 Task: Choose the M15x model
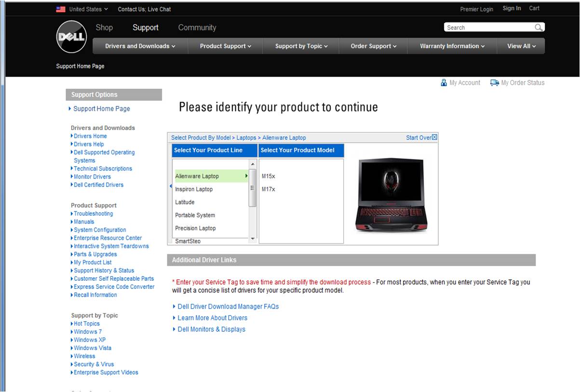click(x=269, y=176)
